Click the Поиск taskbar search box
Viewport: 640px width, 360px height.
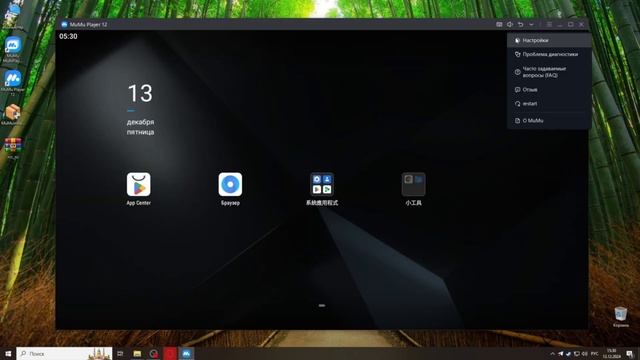tap(64, 353)
